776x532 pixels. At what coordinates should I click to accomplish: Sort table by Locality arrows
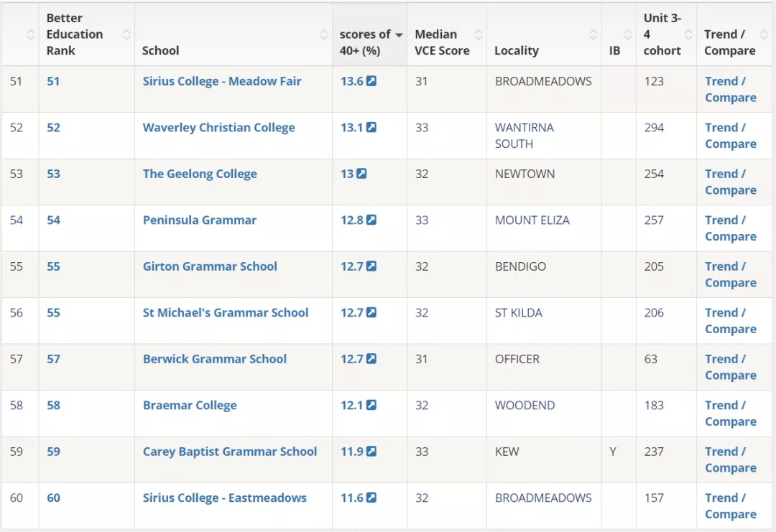point(593,34)
